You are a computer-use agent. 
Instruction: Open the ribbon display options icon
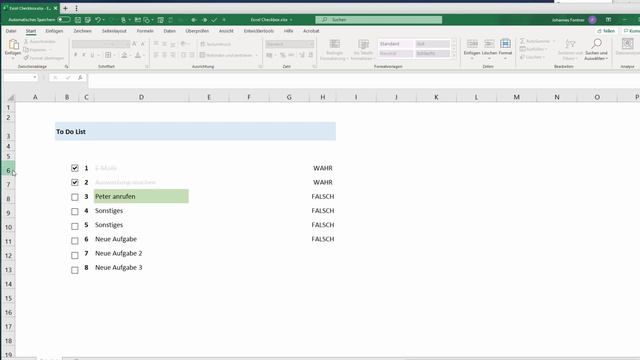tap(608, 20)
